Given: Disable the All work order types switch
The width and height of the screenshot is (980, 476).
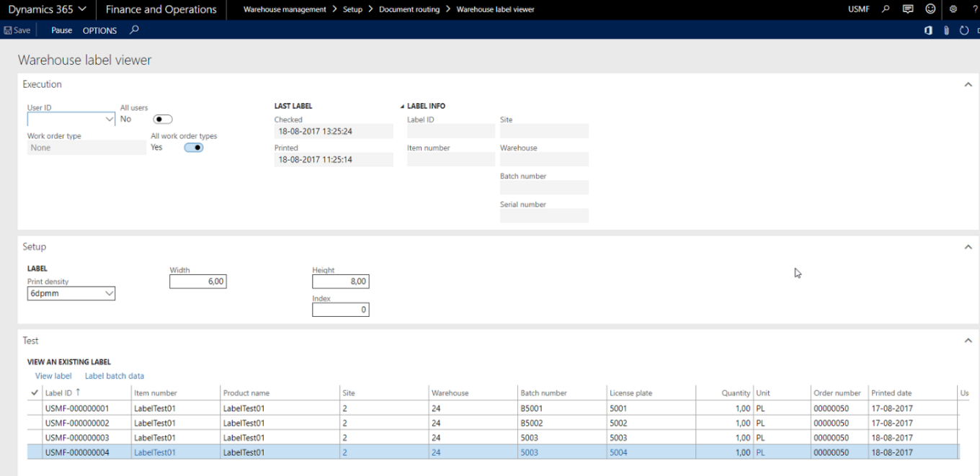Looking at the screenshot, I should pos(193,147).
